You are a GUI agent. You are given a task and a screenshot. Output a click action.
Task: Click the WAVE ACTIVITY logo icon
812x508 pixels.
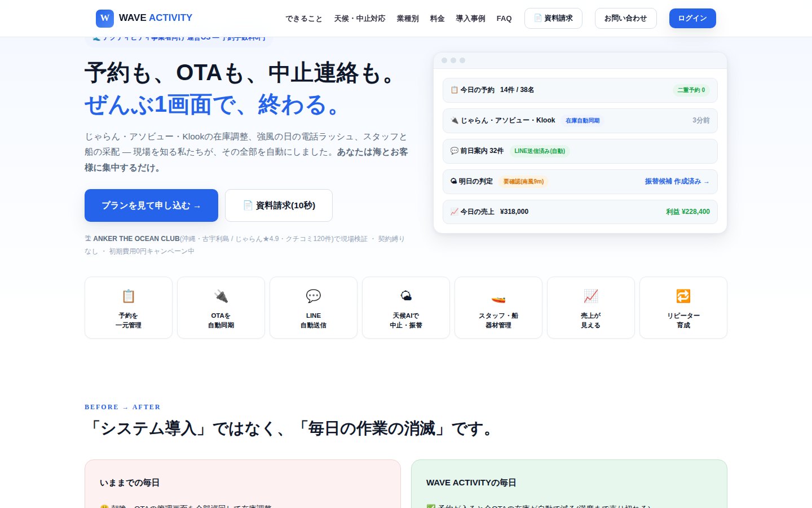click(105, 18)
